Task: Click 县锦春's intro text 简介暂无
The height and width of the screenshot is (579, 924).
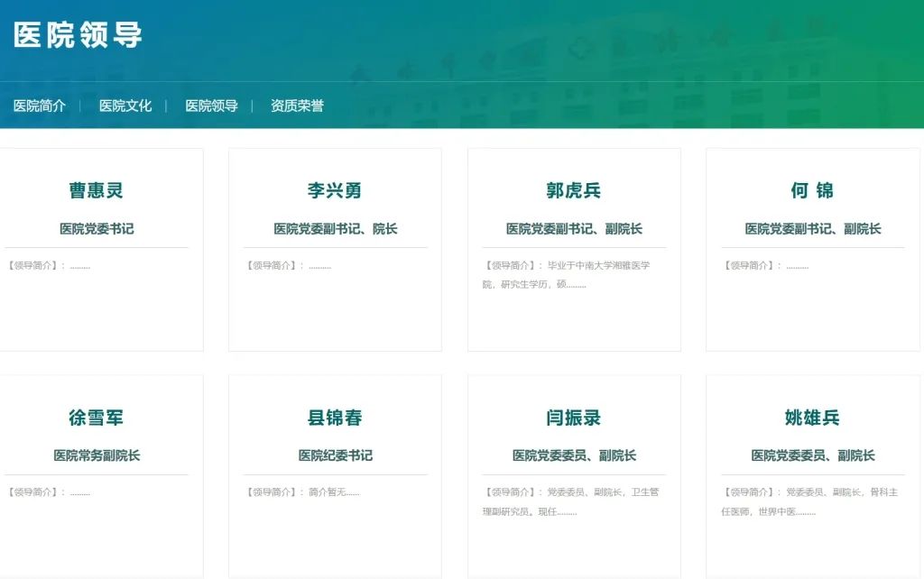Action: [334, 492]
